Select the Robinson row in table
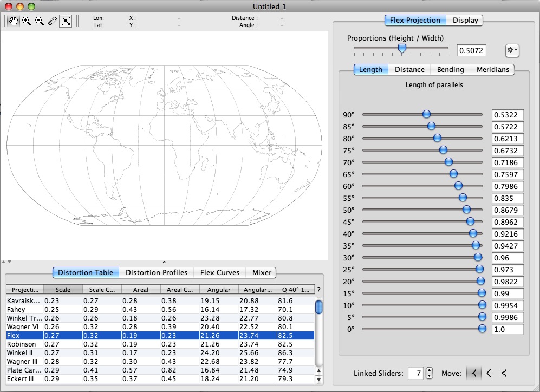Viewport: 540px width, 392px height. pos(160,344)
